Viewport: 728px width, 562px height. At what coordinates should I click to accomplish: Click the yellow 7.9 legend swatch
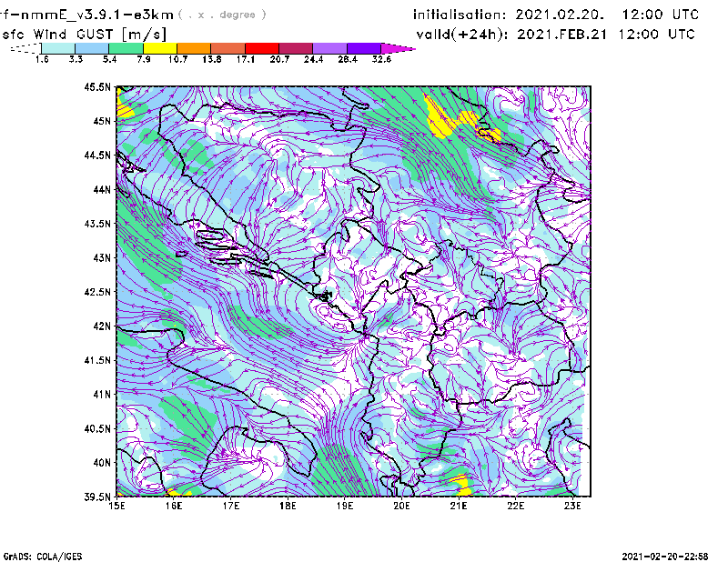click(160, 48)
